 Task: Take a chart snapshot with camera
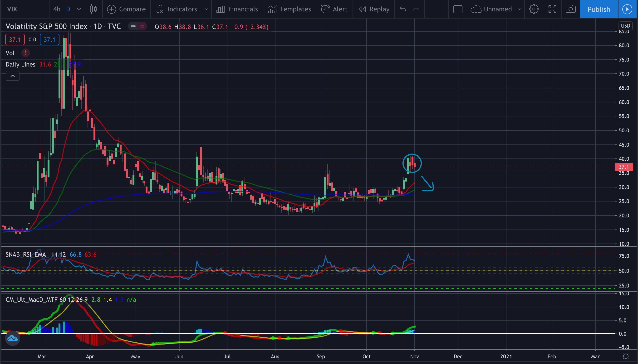click(570, 9)
